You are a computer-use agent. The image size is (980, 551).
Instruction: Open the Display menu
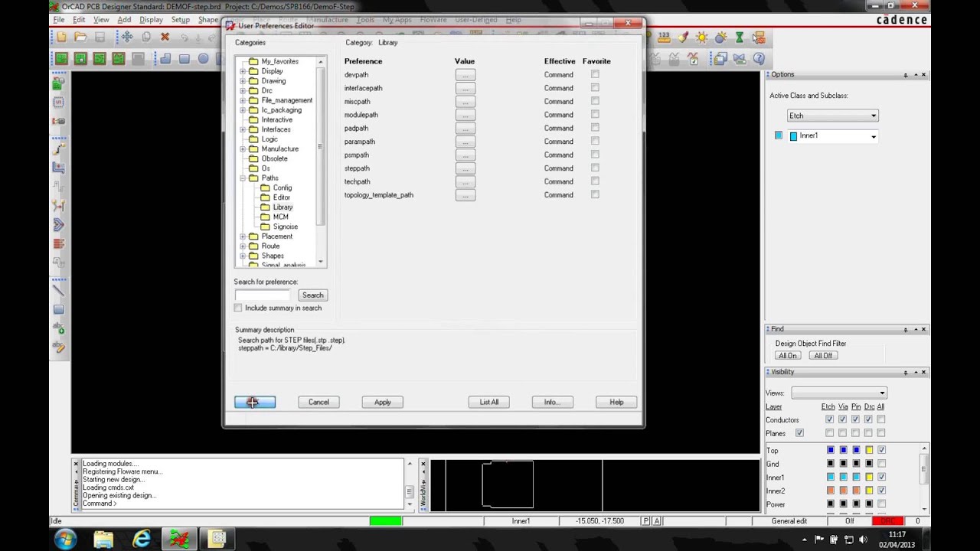[151, 20]
